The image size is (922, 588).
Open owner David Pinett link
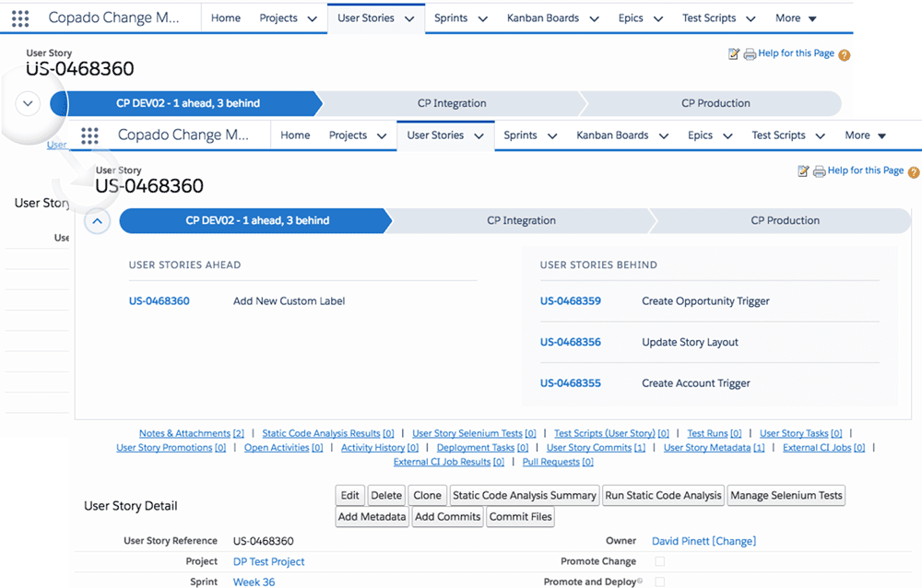(x=680, y=541)
